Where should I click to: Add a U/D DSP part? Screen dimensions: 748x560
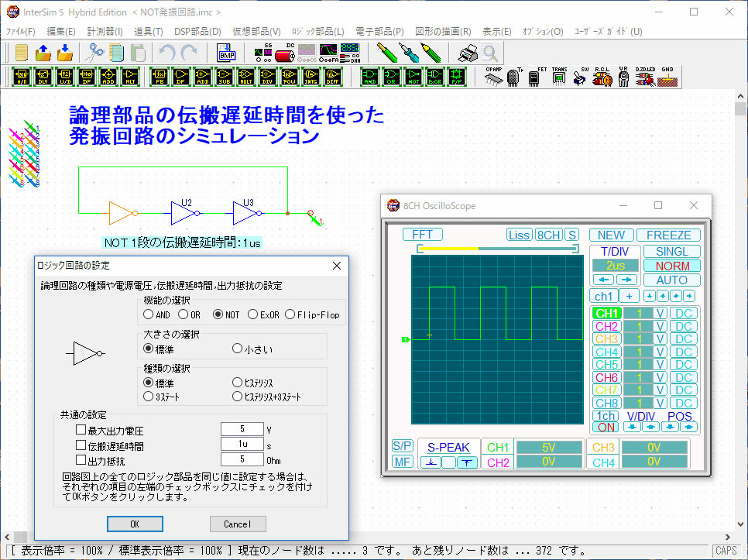point(65,77)
